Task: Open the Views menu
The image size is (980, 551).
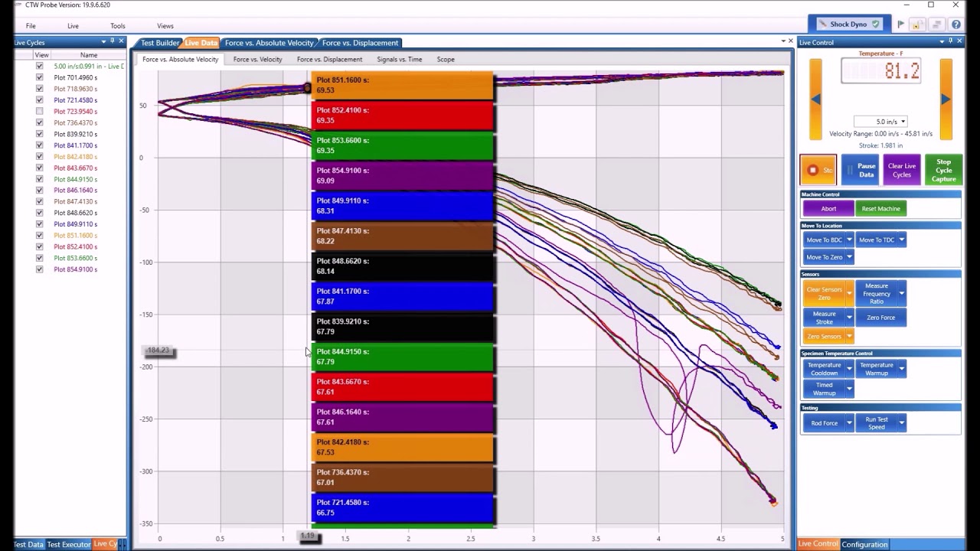Action: coord(165,26)
